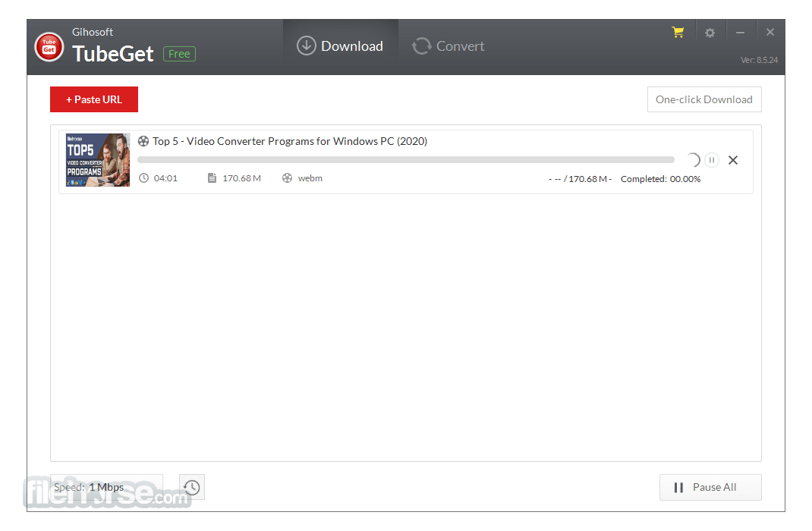Open the Top 5 video thumbnail
Image resolution: width=812 pixels, height=531 pixels.
(98, 160)
